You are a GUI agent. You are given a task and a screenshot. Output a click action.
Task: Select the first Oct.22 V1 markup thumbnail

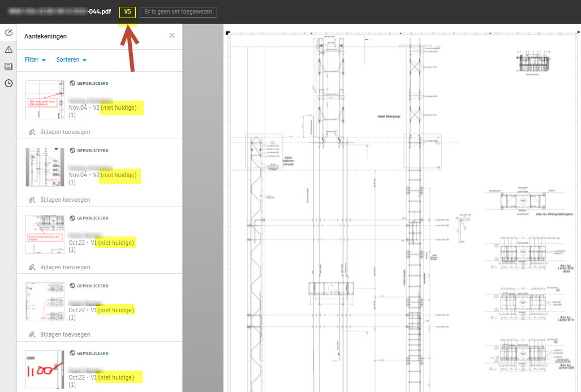click(45, 235)
